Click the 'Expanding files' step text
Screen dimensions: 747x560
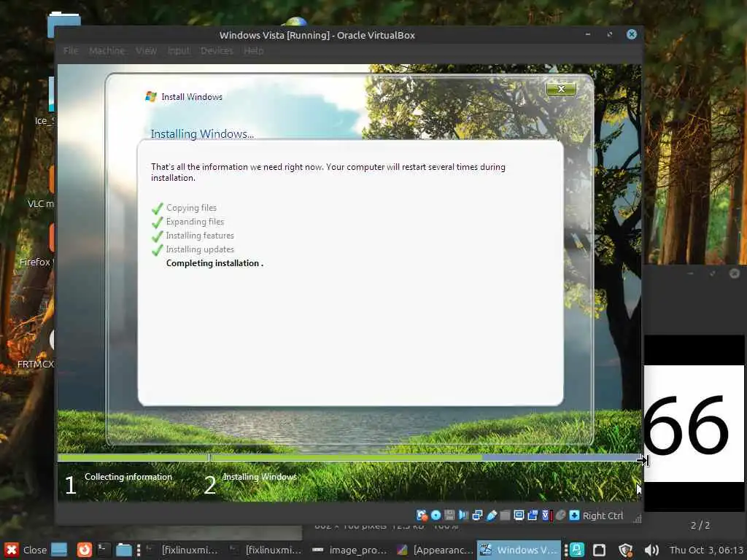[x=195, y=222]
